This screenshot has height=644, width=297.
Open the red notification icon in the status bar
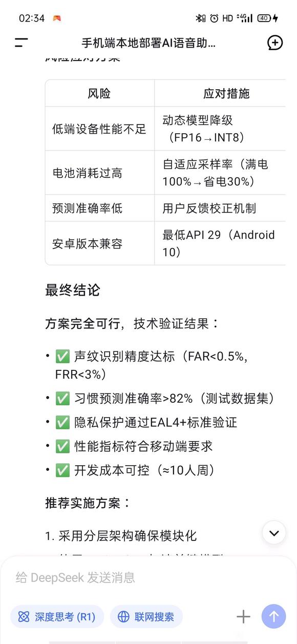[56, 17]
